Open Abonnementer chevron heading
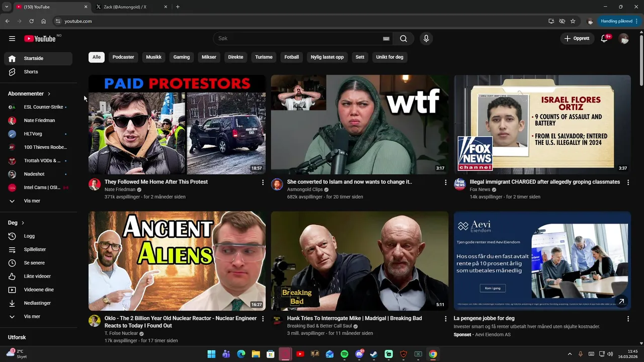 29,94
